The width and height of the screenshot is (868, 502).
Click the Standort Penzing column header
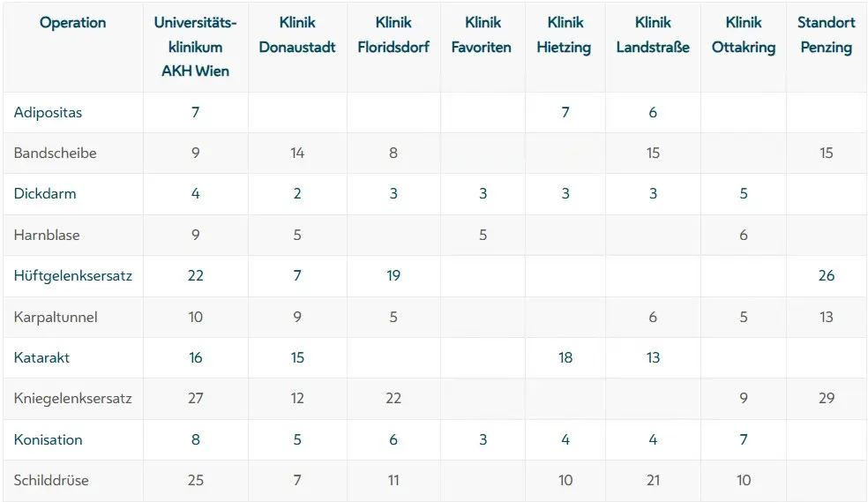(827, 35)
